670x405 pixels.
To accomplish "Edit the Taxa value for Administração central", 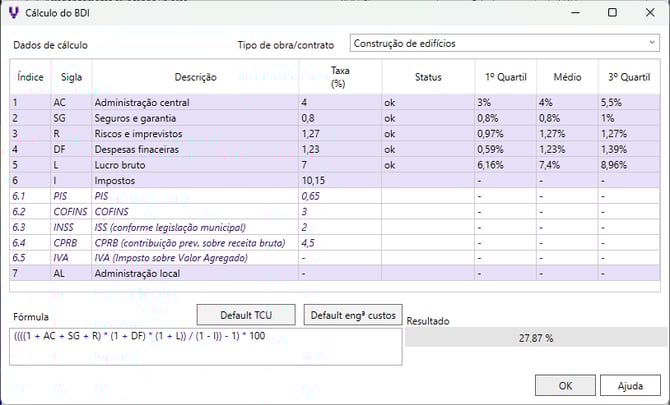I will click(337, 102).
